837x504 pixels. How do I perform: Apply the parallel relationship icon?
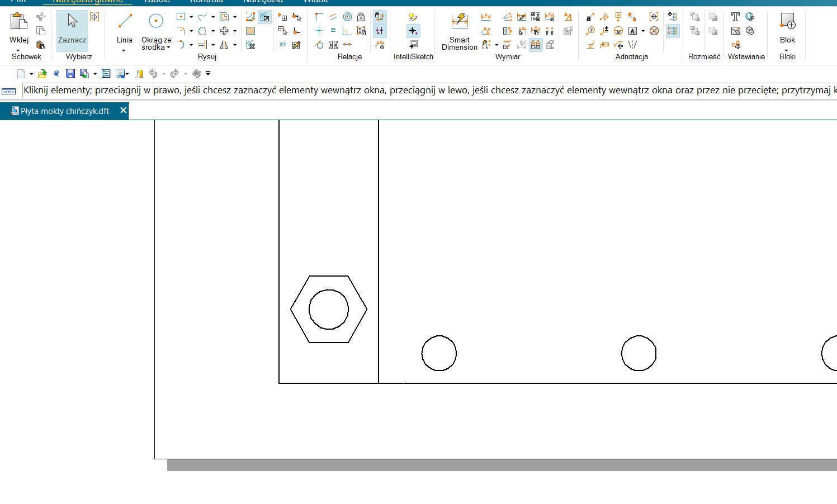[x=333, y=17]
